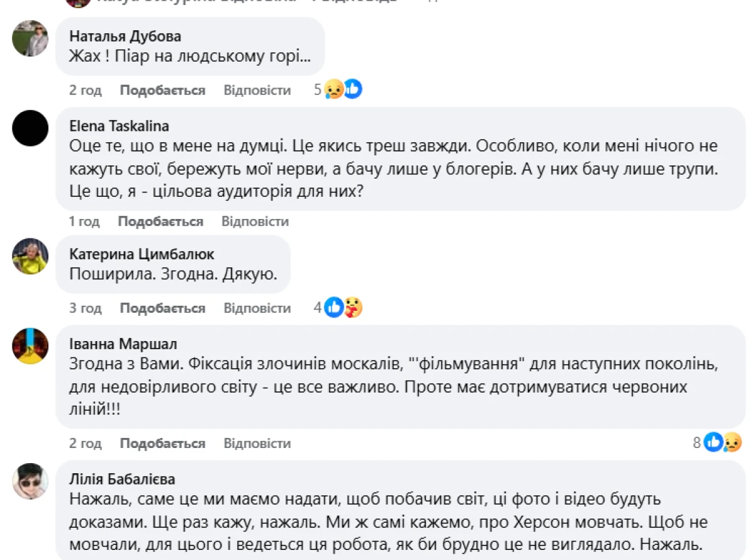Open Катерина Цимбалюк's avatar picture
This screenshot has width=755, height=560.
coord(30,256)
